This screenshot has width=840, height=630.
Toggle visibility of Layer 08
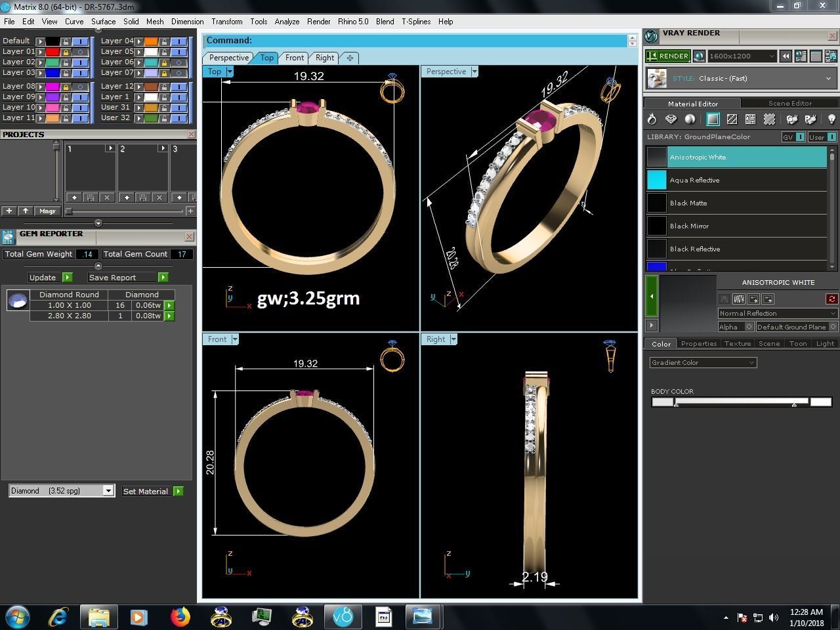click(80, 87)
